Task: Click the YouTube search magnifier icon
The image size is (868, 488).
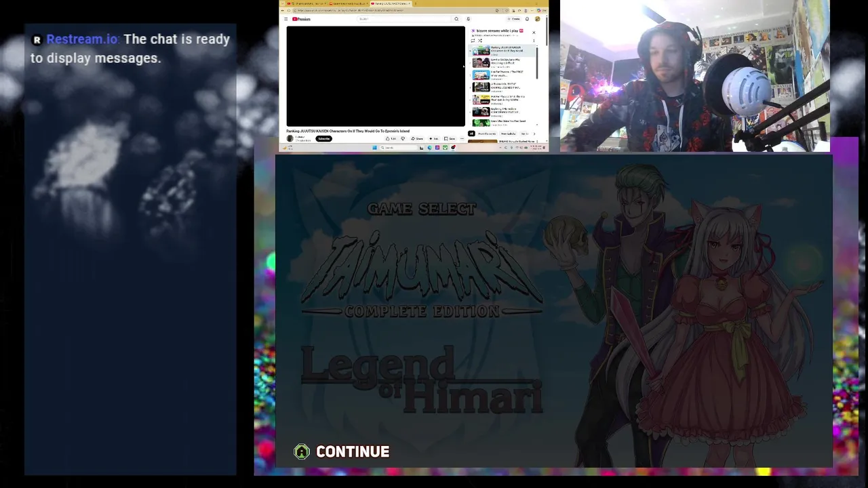Action: click(x=456, y=19)
